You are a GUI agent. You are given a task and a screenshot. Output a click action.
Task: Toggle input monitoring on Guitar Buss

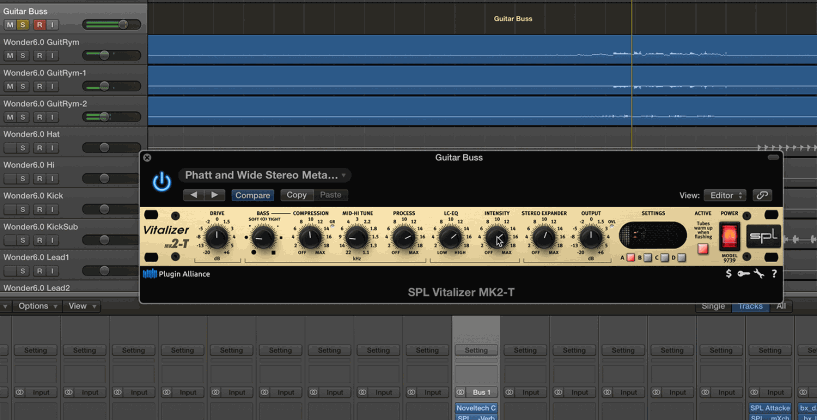[x=52, y=24]
